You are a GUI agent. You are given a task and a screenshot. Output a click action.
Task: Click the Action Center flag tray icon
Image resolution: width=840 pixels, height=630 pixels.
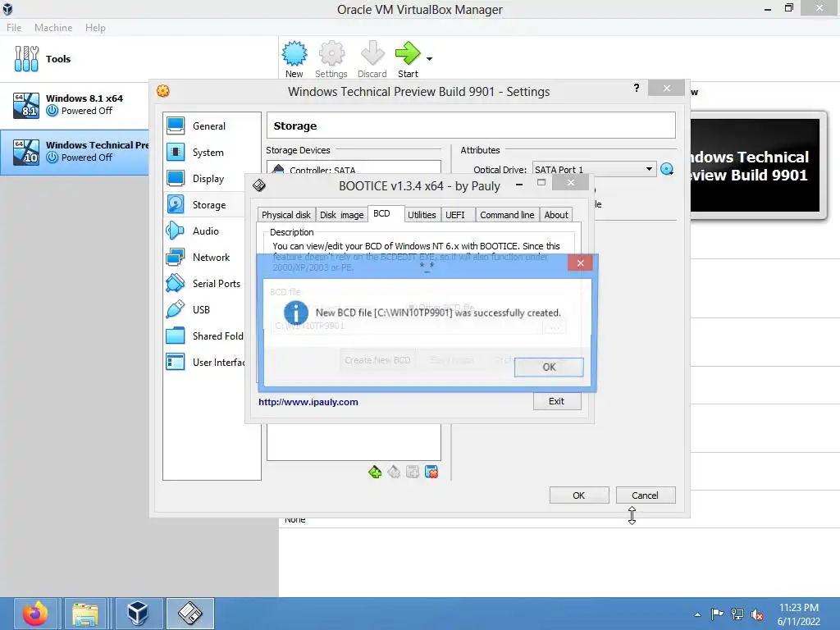pos(717,614)
